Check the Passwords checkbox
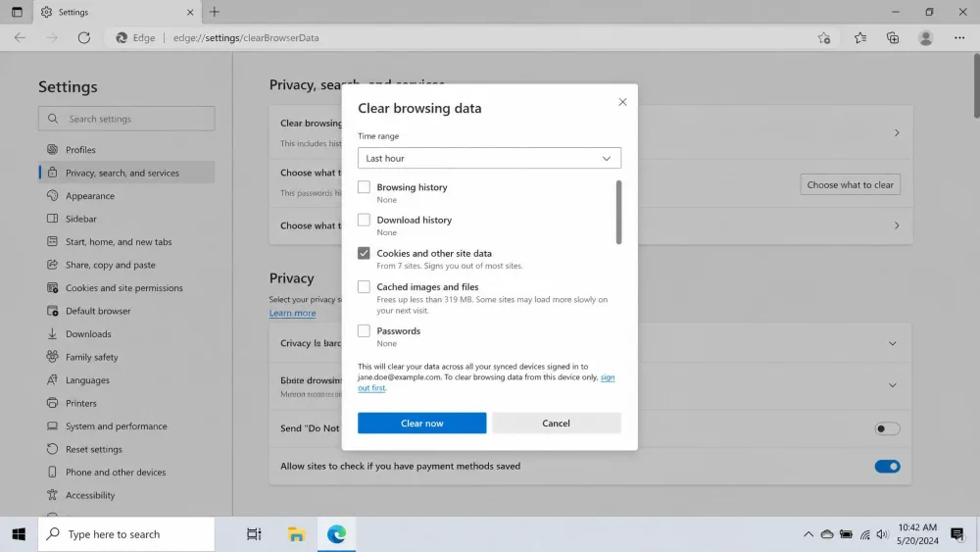980x552 pixels. point(364,330)
